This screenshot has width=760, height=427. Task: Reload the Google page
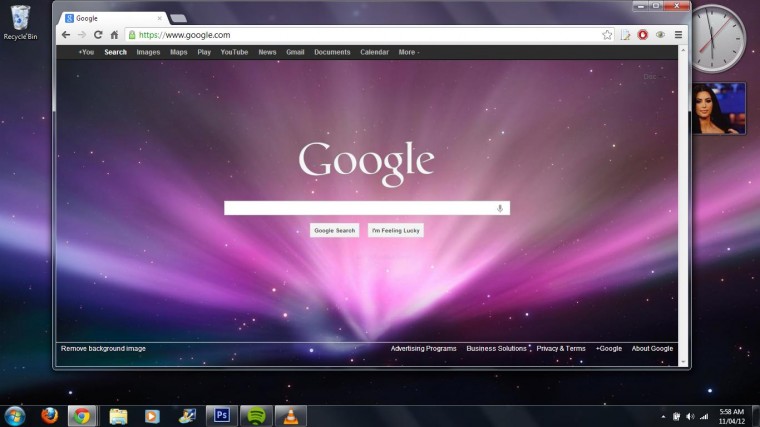(x=98, y=35)
